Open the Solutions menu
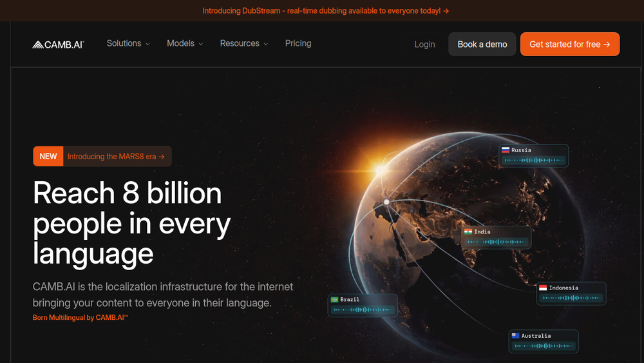The image size is (644, 363). tap(128, 44)
